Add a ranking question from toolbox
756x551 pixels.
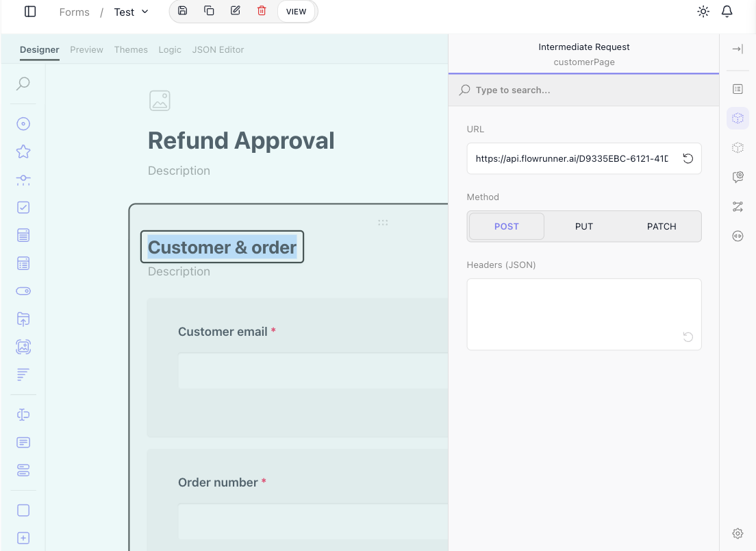coord(23,374)
